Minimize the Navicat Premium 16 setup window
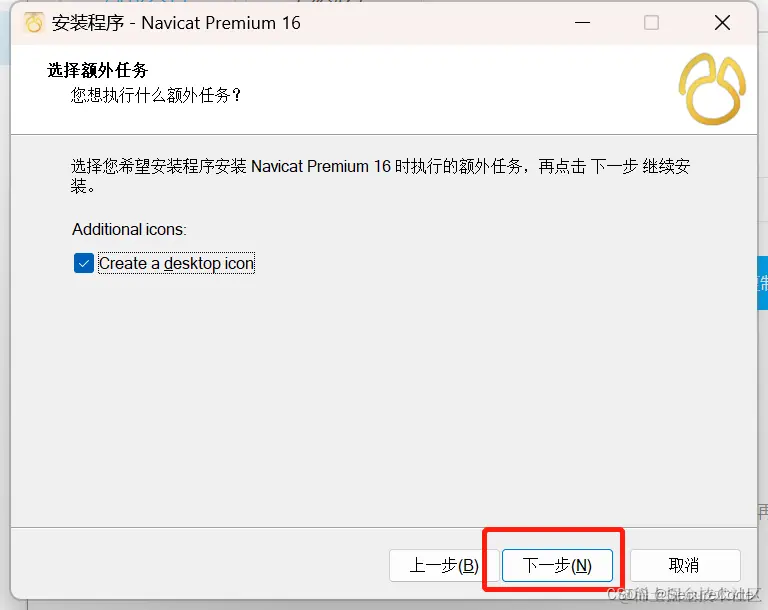Viewport: 768px width, 610px height. click(x=582, y=23)
